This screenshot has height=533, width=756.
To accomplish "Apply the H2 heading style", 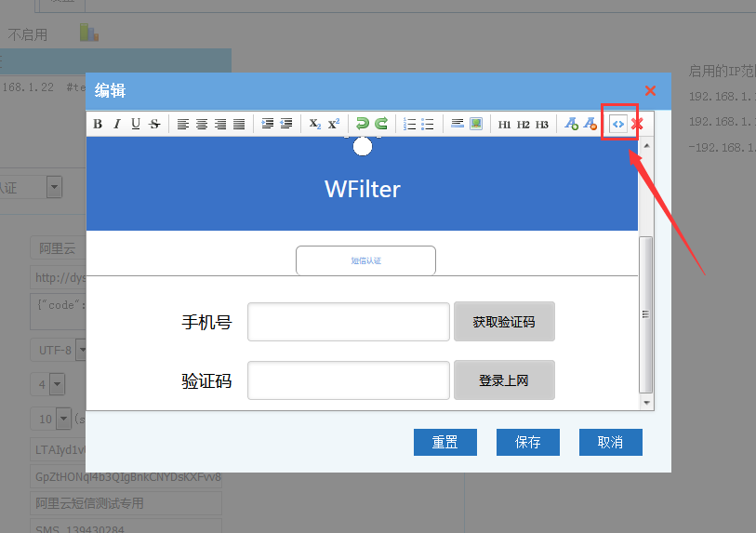I will click(x=523, y=124).
